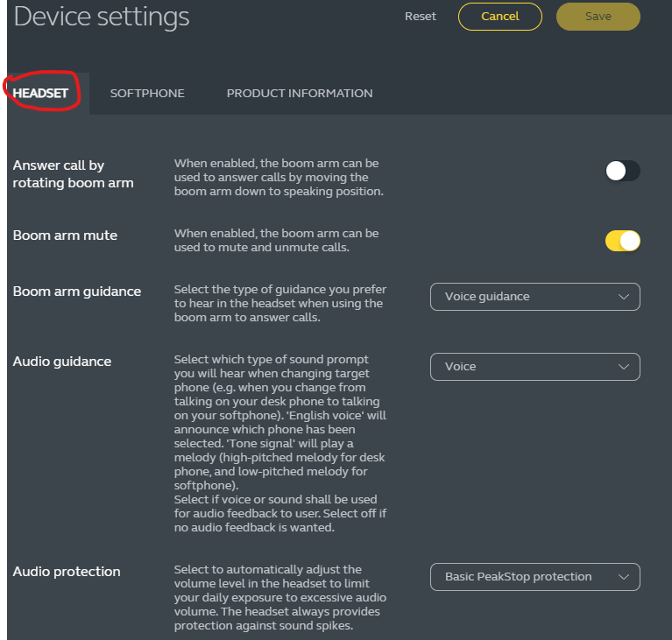Open the Basic PeakStop protection dropdown
Viewport: 672px width, 640px height.
[534, 577]
